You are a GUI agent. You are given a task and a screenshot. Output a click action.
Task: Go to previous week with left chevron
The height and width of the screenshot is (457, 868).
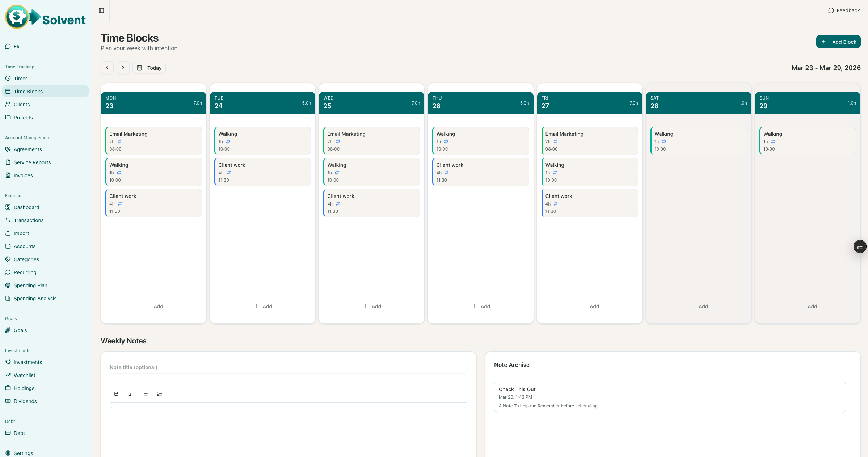[107, 68]
